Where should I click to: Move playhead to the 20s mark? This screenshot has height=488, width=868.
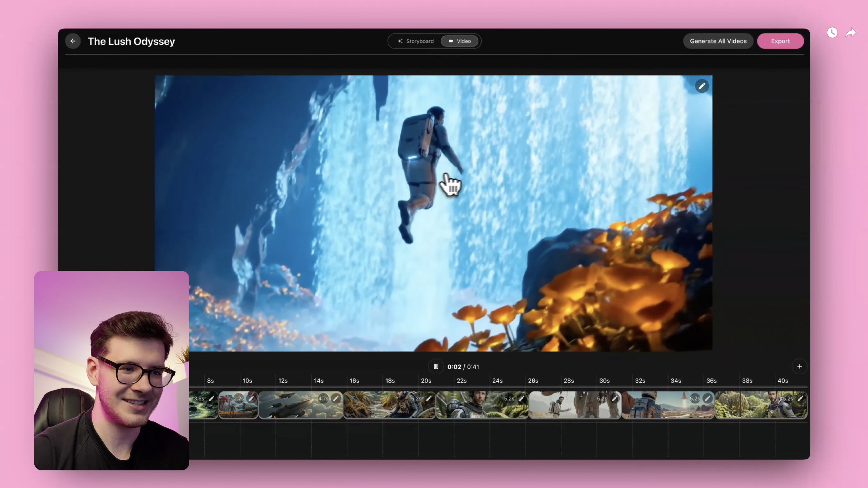coord(426,381)
